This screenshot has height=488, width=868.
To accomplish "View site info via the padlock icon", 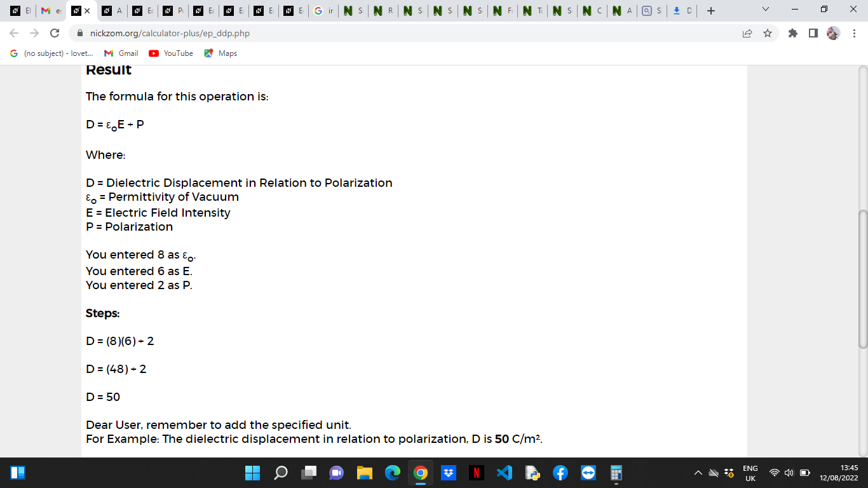I will point(80,33).
